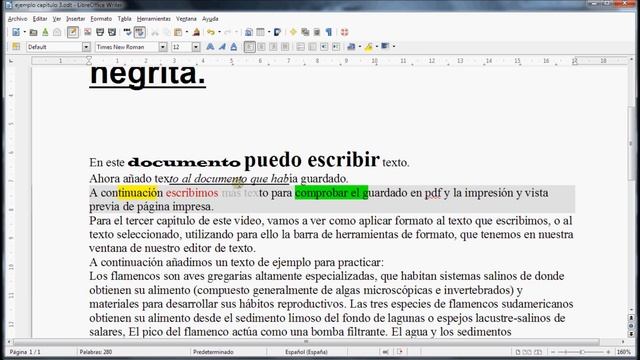Screen dimensions: 640x360
Task: Click the 160% zoom percentage value
Action: tap(624, 352)
